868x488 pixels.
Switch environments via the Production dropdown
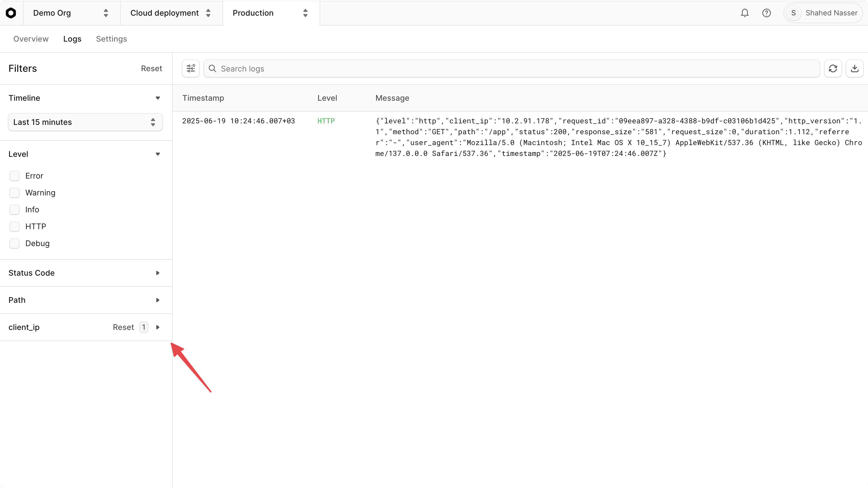click(270, 13)
